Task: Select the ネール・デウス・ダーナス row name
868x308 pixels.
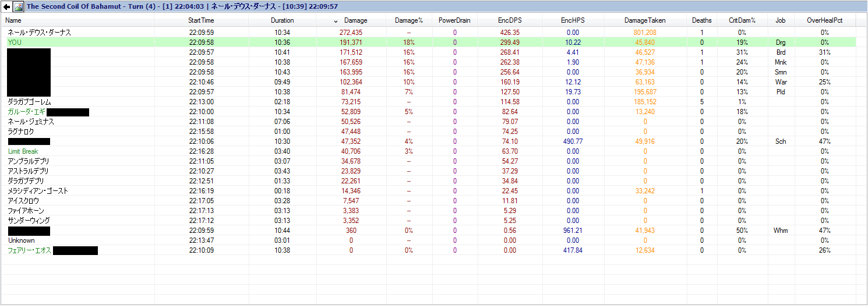Action: pos(40,33)
